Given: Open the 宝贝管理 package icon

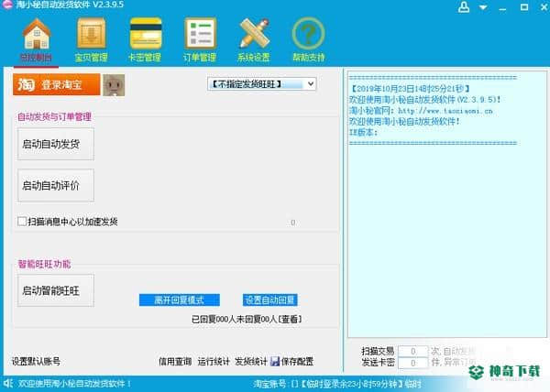Looking at the screenshot, I should tap(91, 34).
